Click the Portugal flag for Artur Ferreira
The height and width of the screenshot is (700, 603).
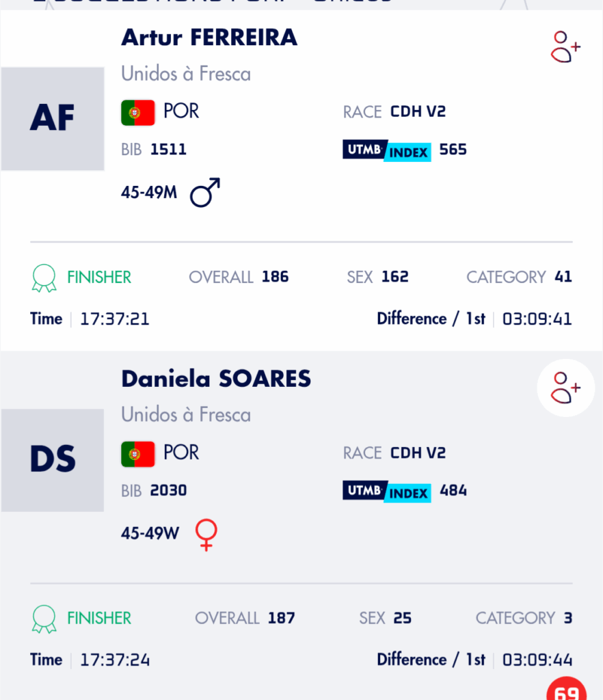pos(138,113)
